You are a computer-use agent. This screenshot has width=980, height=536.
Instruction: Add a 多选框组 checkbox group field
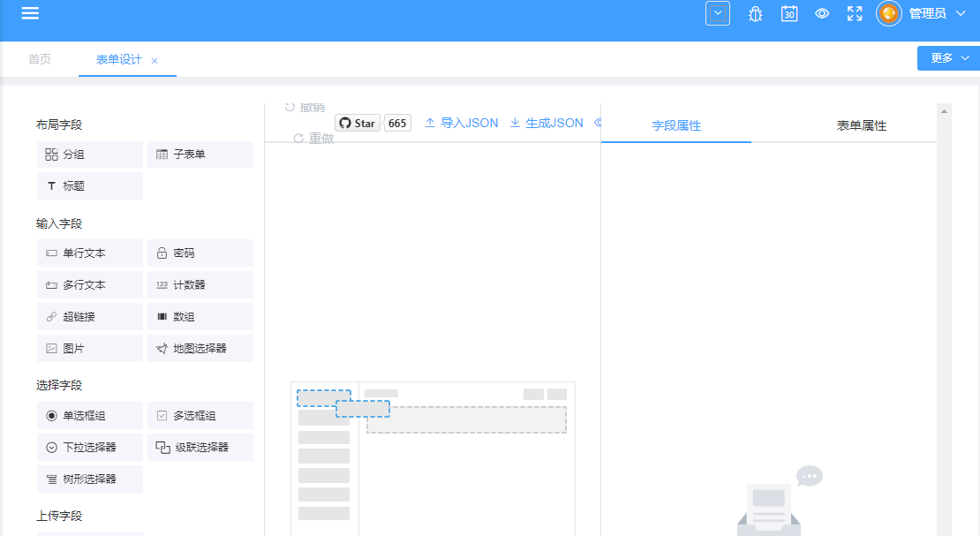tap(200, 415)
